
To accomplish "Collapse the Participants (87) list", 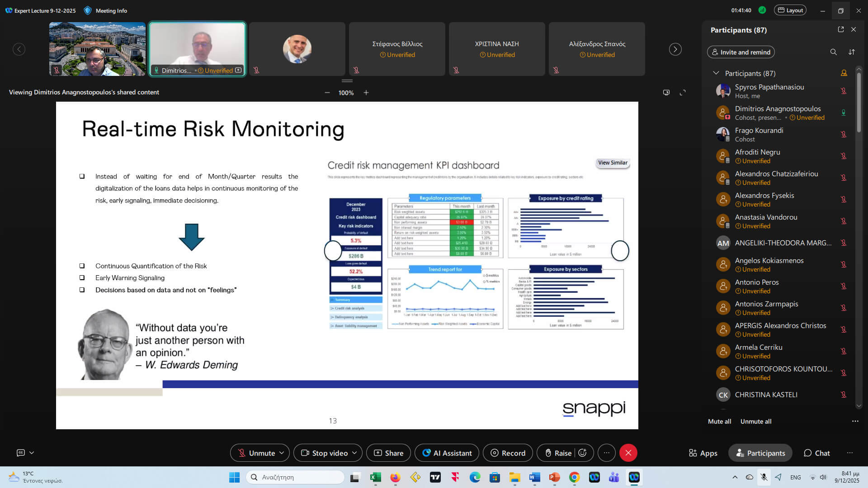I will 716,73.
